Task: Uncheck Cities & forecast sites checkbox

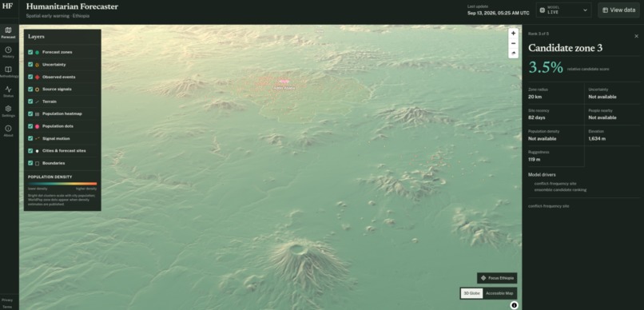Action: tap(30, 151)
